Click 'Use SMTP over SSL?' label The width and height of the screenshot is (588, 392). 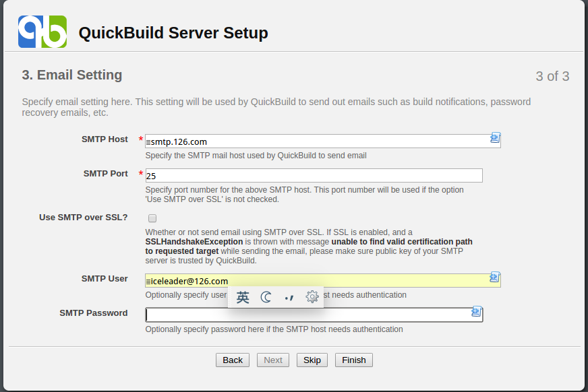pos(83,218)
